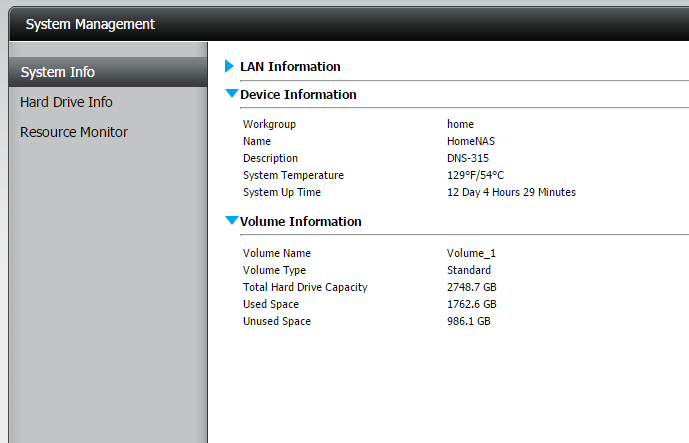Click the Standard volume type value

click(x=469, y=270)
